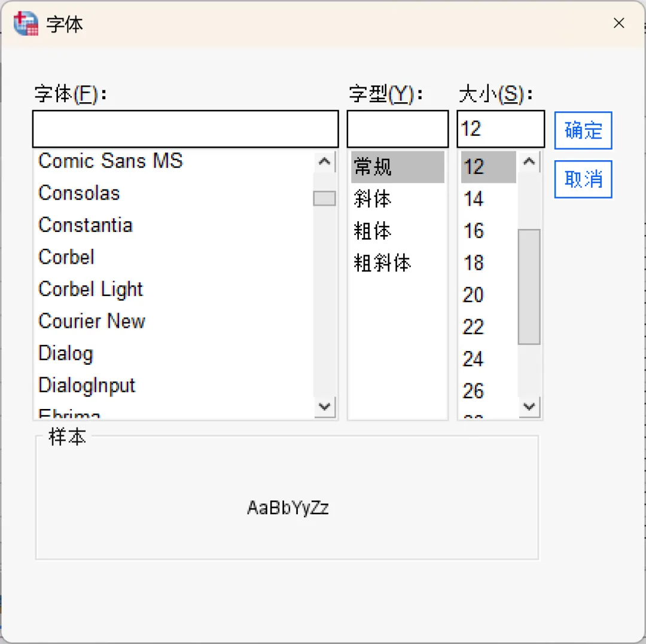Select Comic Sans MS font
646x644 pixels.
click(110, 161)
